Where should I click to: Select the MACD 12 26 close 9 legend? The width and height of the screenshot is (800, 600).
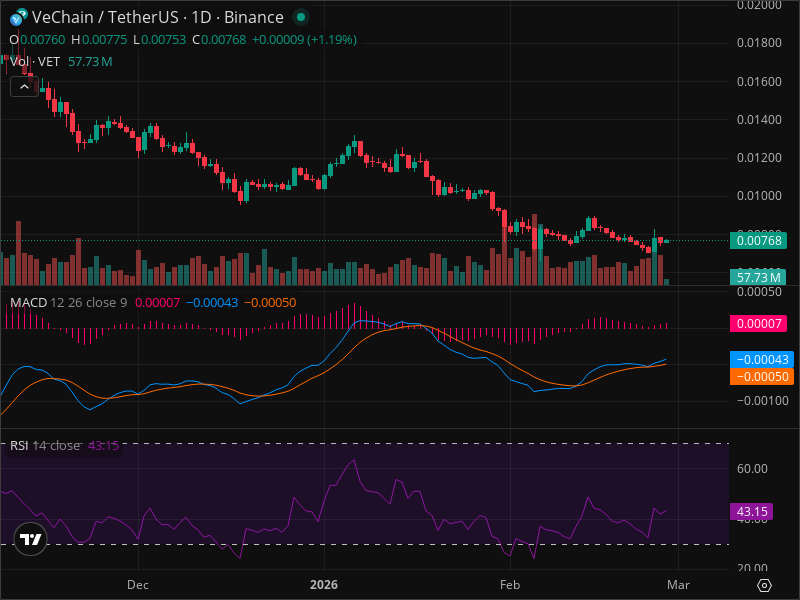click(x=69, y=303)
